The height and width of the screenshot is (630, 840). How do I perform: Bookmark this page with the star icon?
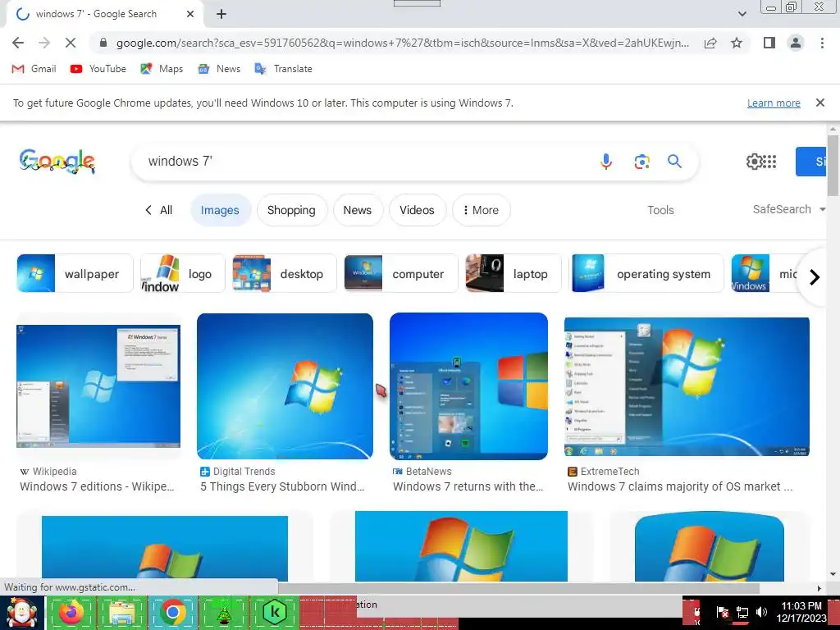pyautogui.click(x=737, y=43)
